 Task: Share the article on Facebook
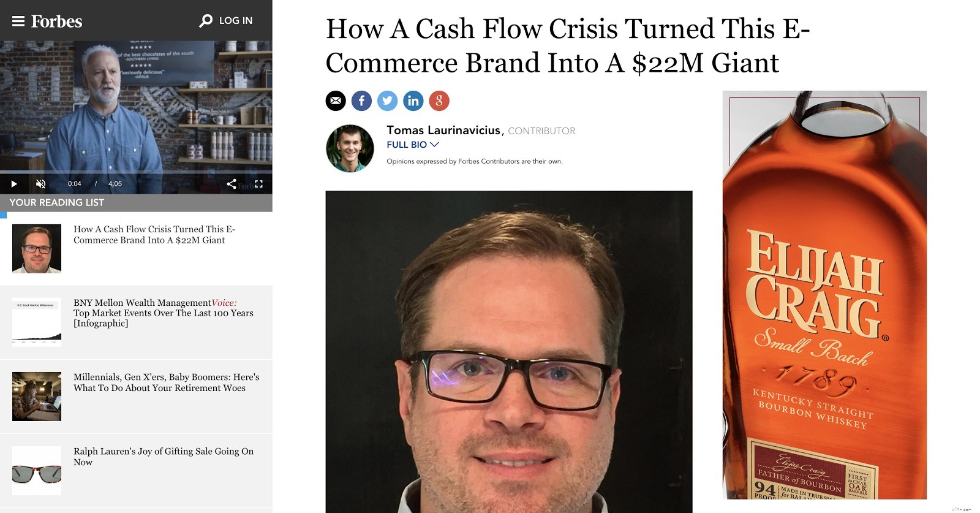(x=361, y=101)
